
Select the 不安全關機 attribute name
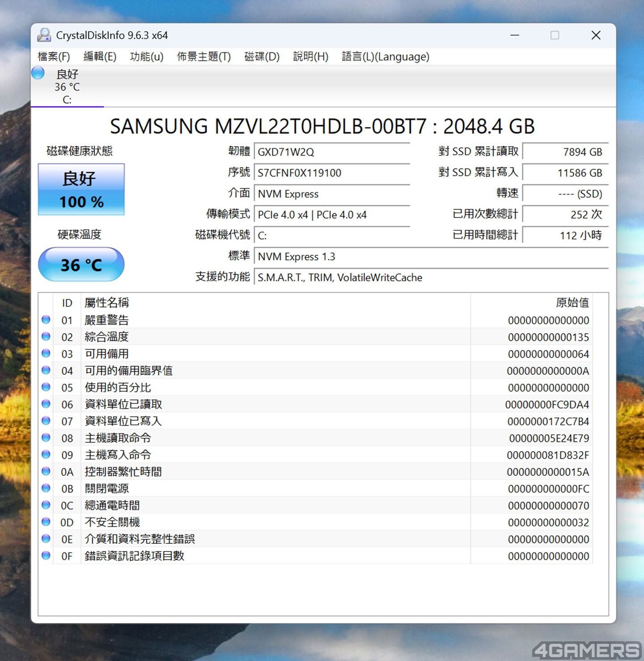(x=112, y=522)
